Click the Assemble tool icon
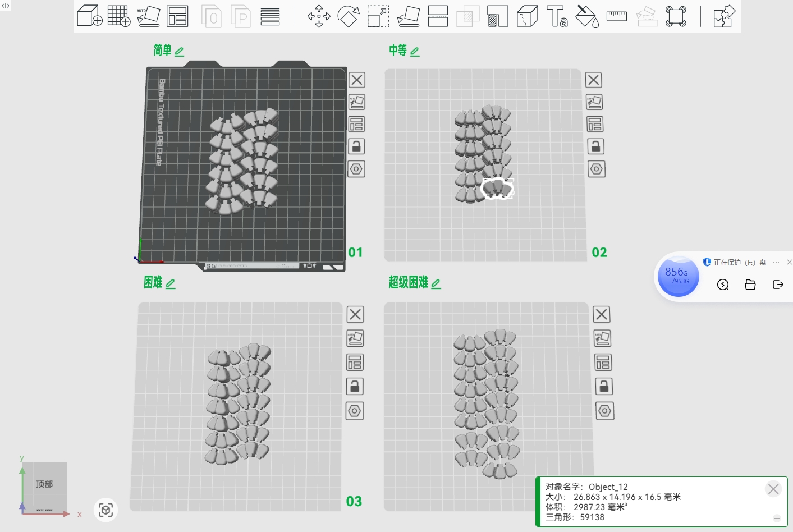This screenshot has width=793, height=532. (647, 16)
